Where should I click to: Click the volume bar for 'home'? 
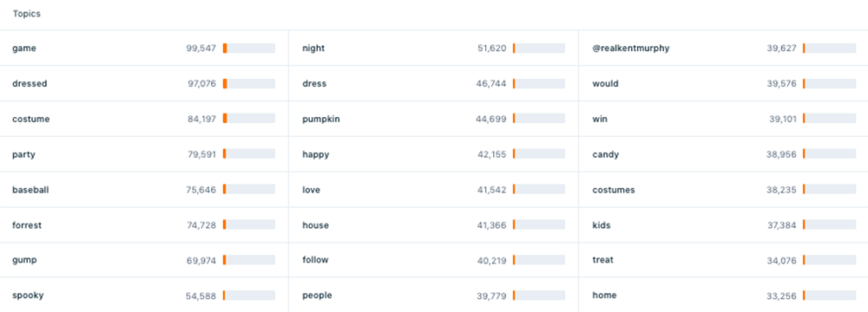(x=829, y=296)
